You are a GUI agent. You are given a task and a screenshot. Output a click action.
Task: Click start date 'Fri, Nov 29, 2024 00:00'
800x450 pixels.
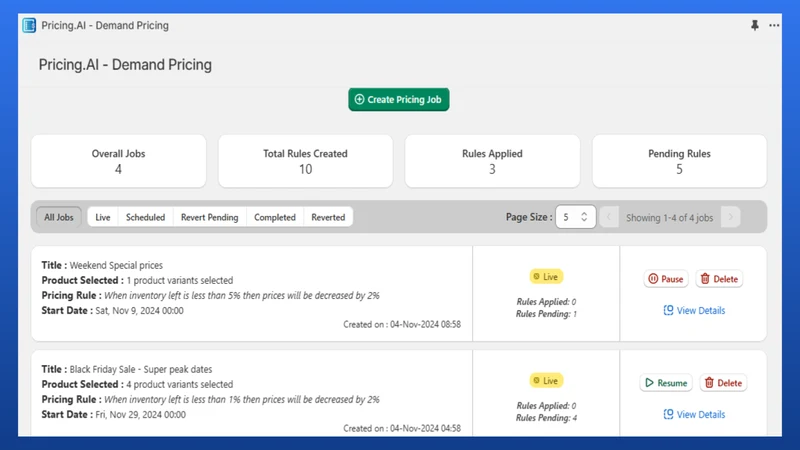point(140,415)
